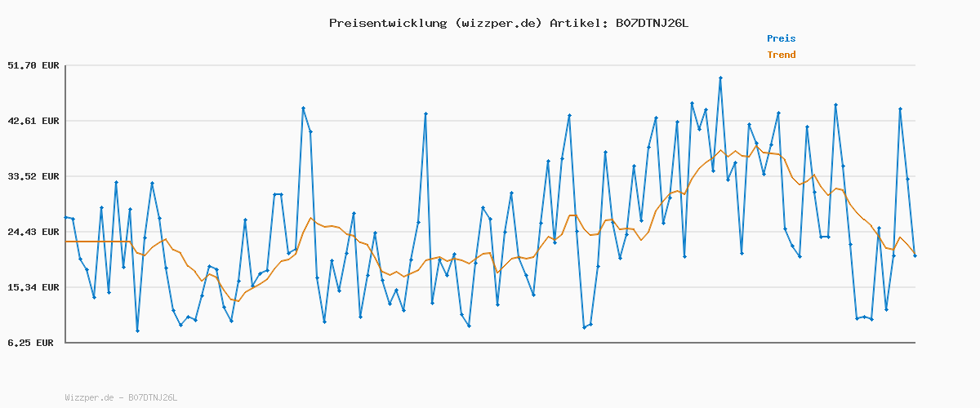980x408 pixels.
Task: Click the lowest blue price point near chart start
Action: point(137,330)
